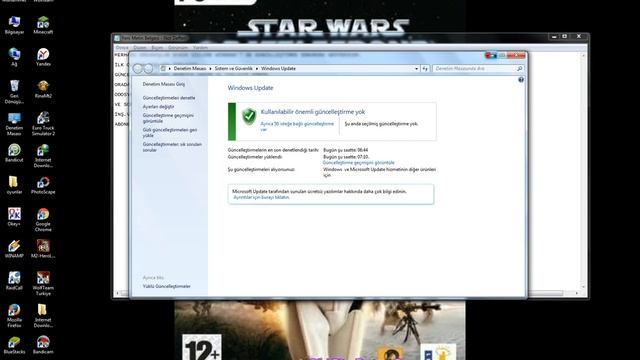Select the Windows Update breadcrumb segment

pyautogui.click(x=278, y=69)
